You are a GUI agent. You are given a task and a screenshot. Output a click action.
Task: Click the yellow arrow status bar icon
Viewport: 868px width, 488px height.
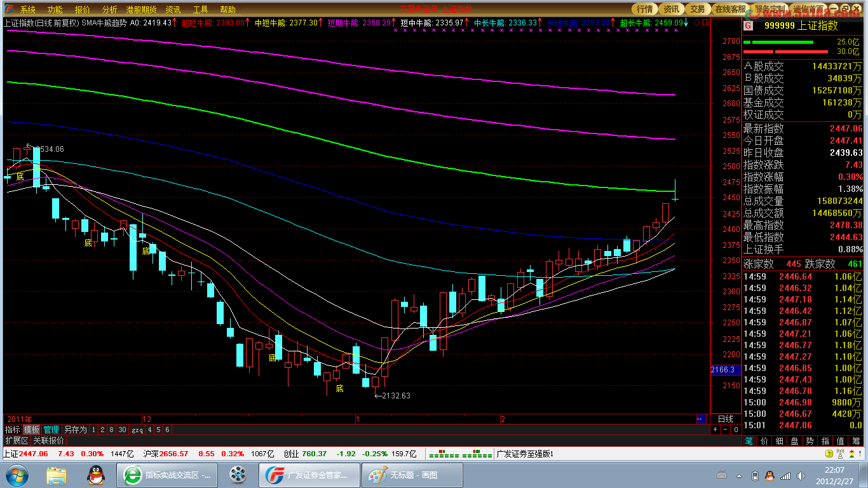[829, 454]
